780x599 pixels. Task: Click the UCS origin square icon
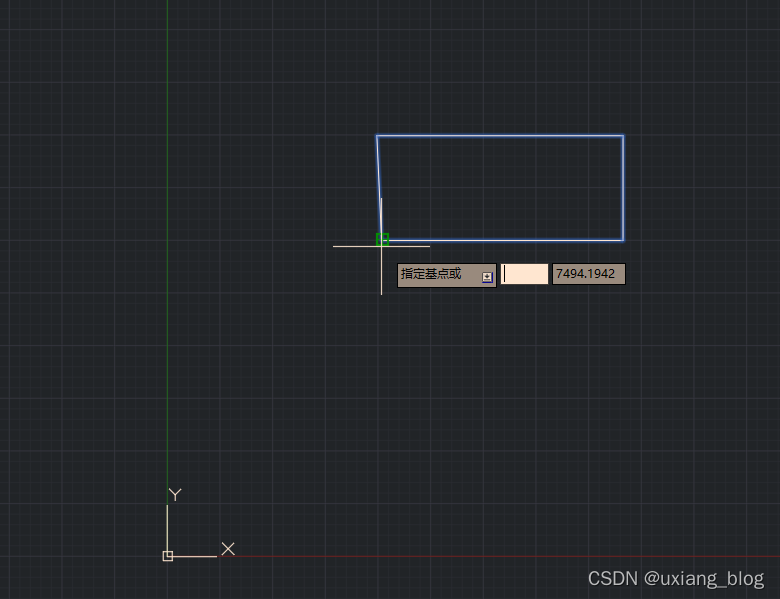tap(168, 556)
